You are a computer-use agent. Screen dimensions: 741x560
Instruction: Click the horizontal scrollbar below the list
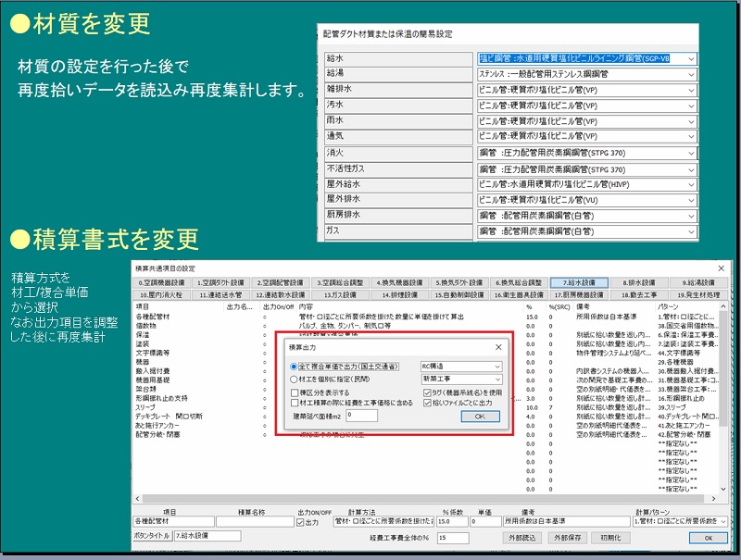click(x=425, y=498)
